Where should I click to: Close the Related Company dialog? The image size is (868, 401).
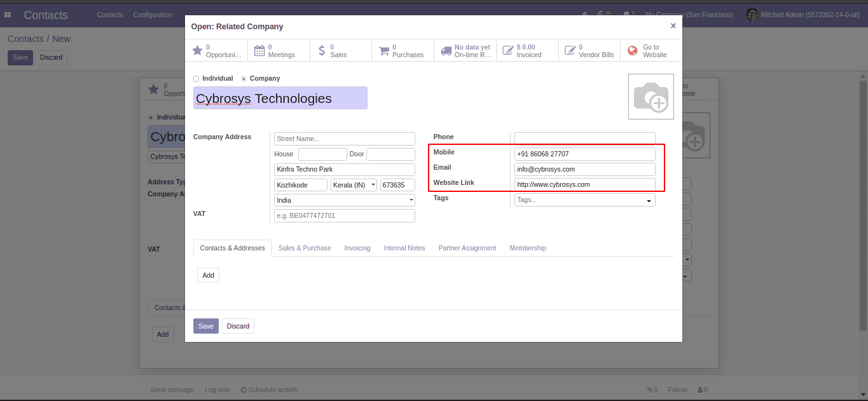tap(673, 26)
